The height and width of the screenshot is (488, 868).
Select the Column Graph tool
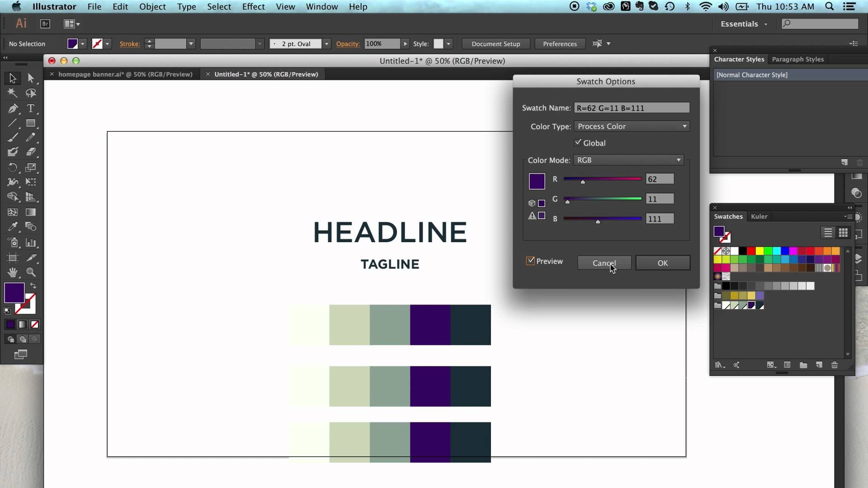[31, 243]
